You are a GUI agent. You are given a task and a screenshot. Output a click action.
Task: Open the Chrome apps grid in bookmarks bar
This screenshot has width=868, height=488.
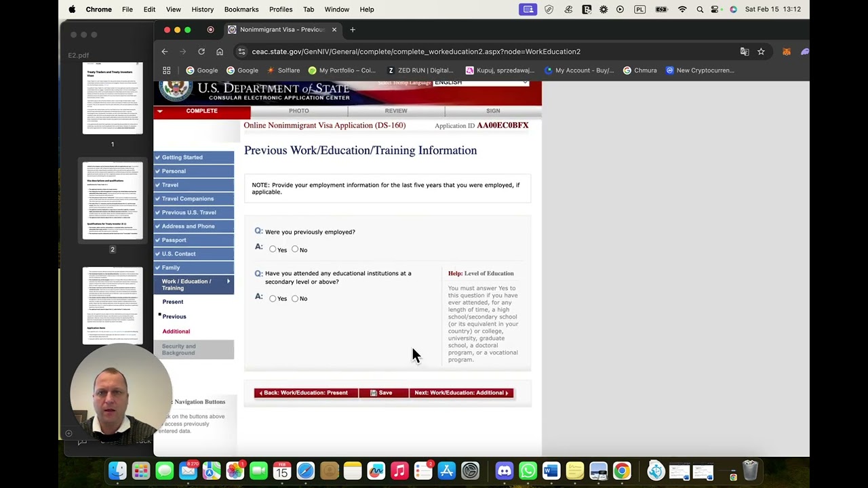(167, 70)
